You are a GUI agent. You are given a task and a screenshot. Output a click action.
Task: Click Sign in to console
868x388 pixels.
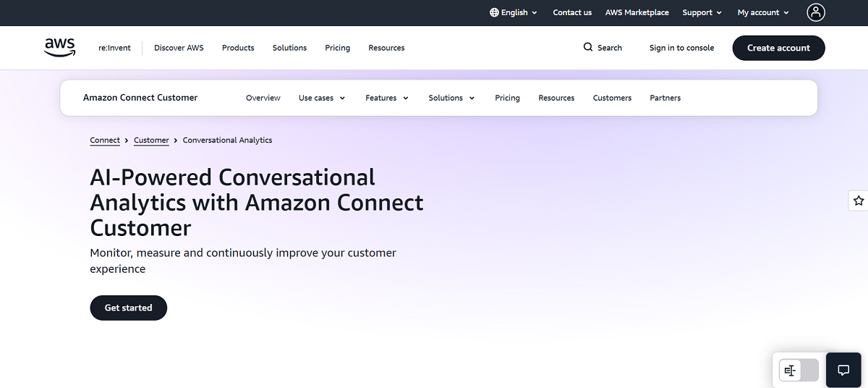(681, 48)
